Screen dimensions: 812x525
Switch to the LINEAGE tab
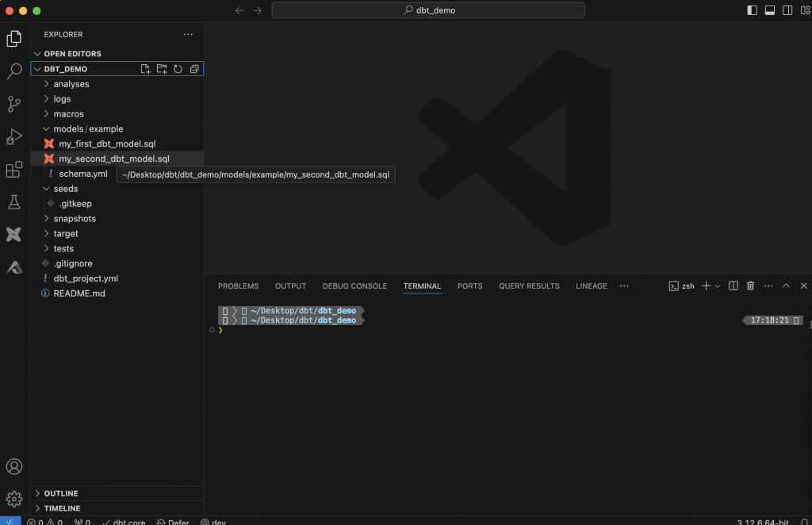(592, 285)
